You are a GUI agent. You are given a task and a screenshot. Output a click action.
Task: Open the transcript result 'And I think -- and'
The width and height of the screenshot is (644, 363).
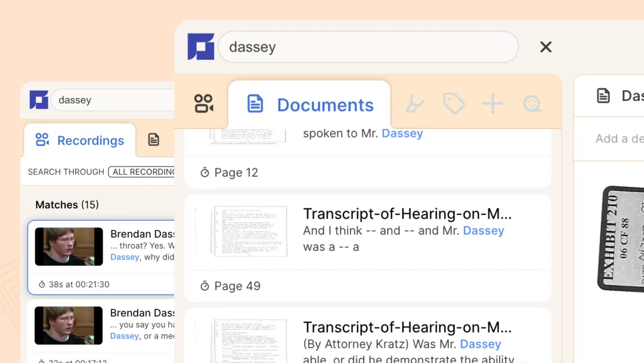pyautogui.click(x=367, y=248)
